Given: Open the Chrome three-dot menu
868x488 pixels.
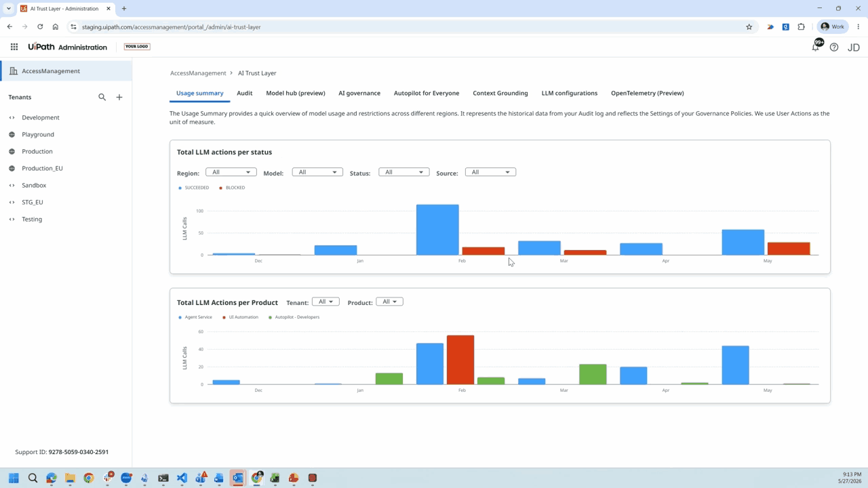Looking at the screenshot, I should 859,27.
